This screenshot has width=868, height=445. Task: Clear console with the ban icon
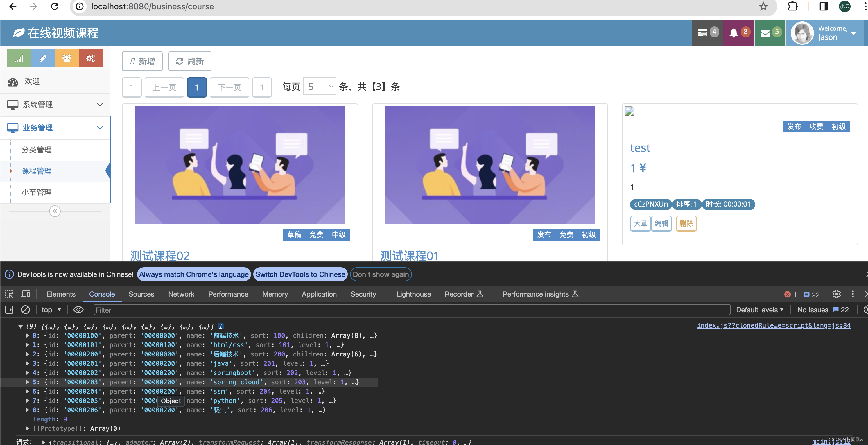point(26,310)
